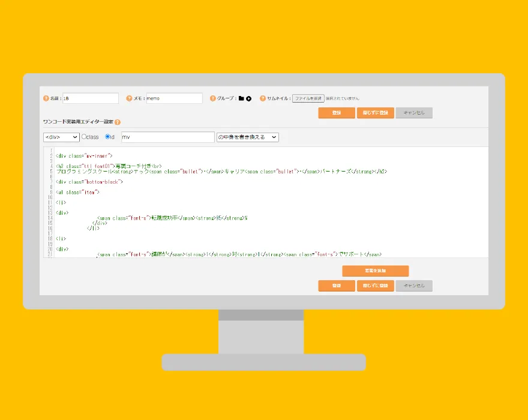Click the 変更を追加 button
The width and height of the screenshot is (528, 420).
click(x=375, y=271)
